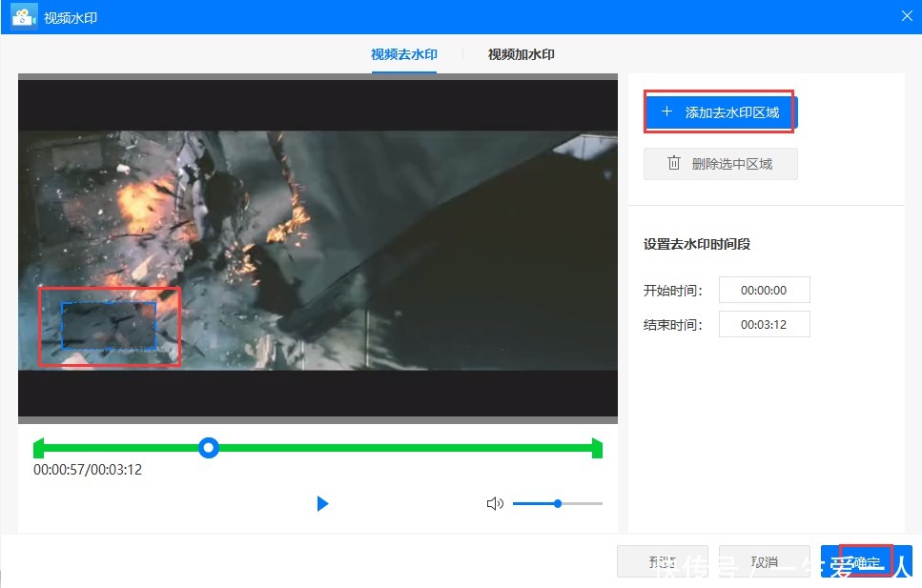Select the blue dashed watermark removal box

point(109,326)
